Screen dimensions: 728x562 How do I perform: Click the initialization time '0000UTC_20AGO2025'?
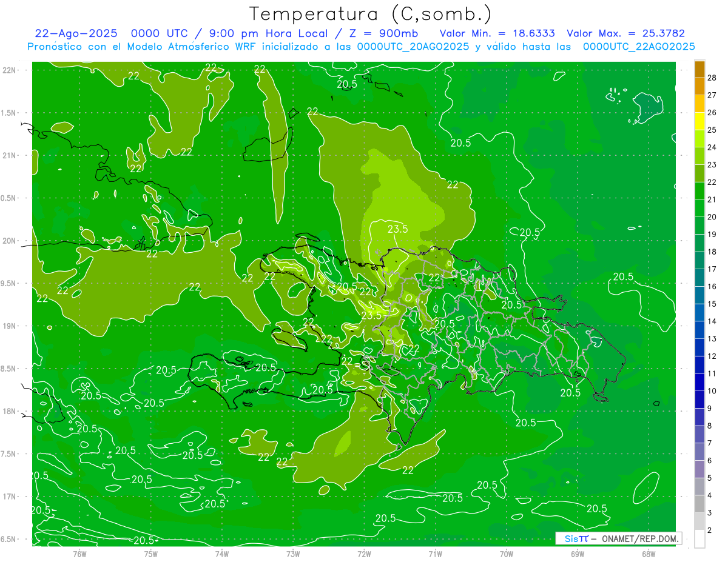413,47
